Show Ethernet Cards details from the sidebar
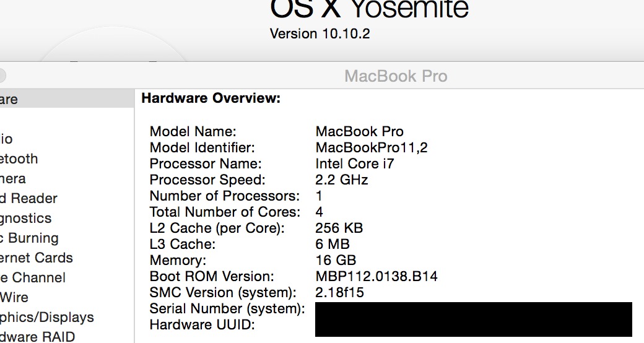The height and width of the screenshot is (343, 644). click(x=36, y=258)
